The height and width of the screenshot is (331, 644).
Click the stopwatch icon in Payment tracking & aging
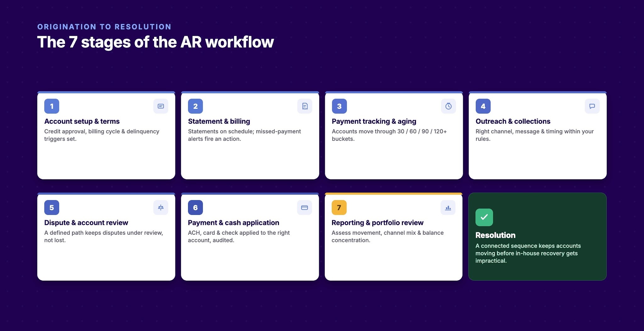coord(448,106)
